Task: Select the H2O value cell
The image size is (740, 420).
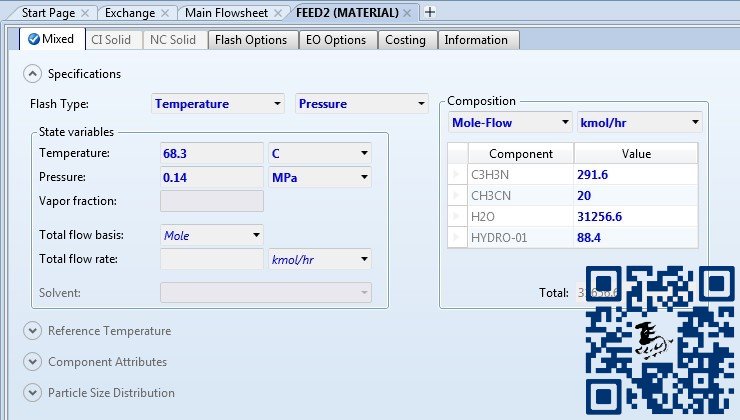Action: click(635, 216)
